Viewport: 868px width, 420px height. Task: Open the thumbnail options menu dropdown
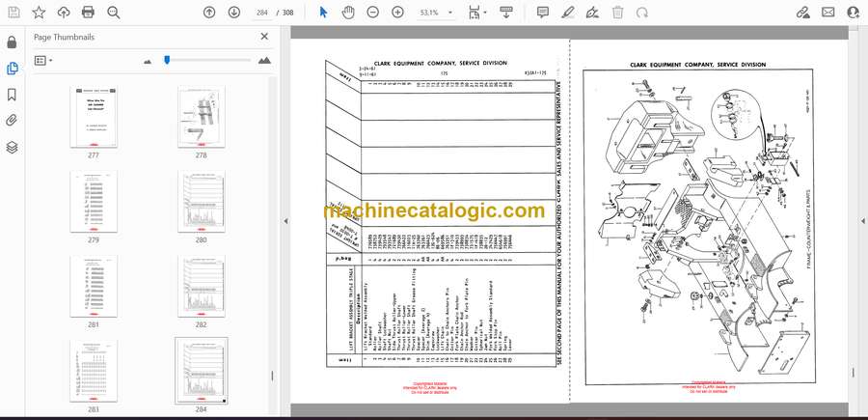(43, 61)
